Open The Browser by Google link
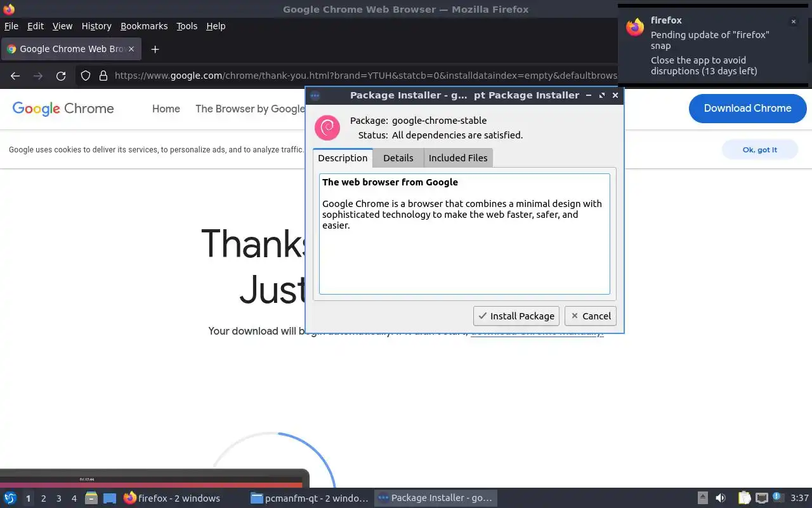Screen dimensions: 812x508 pos(250,109)
